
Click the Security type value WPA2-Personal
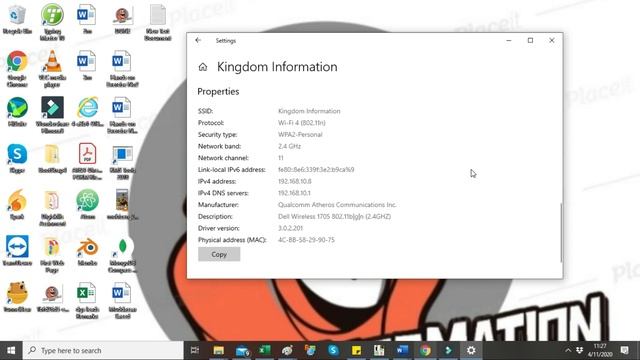(x=300, y=134)
